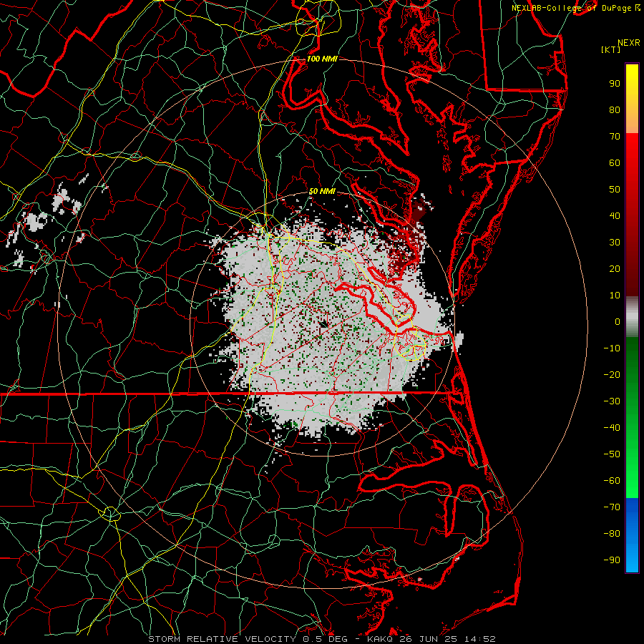Click the "50 NMI" range ring label
The width and height of the screenshot is (644, 644).
tap(322, 191)
